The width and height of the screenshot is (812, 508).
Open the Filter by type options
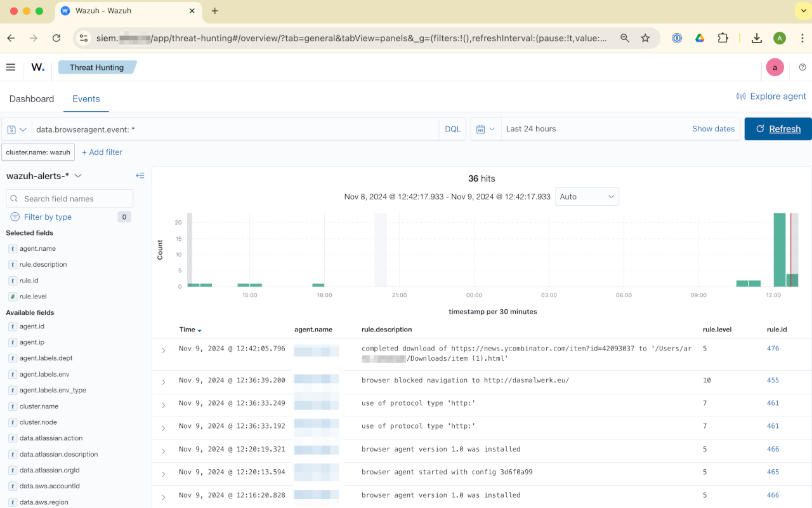pos(41,217)
